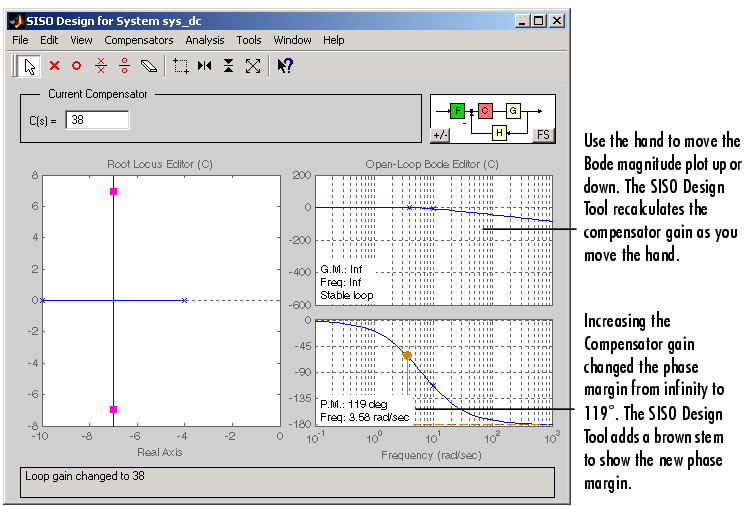Click the 'Frequency (rad/sec)' axis label
Screen dimensions: 752x506
pyautogui.click(x=431, y=455)
